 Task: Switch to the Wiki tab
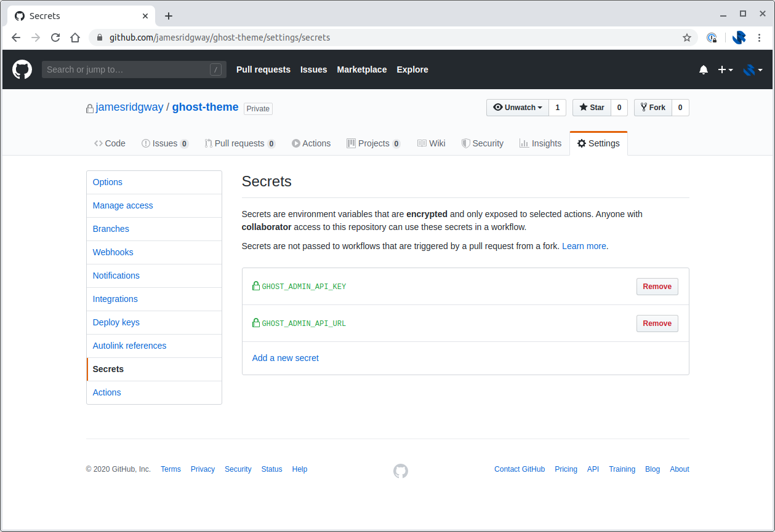432,143
